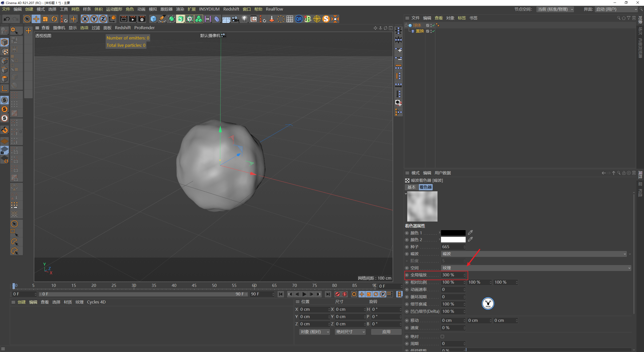Click the light bulb Light icon
Image resolution: width=644 pixels, height=352 pixels.
point(244,19)
